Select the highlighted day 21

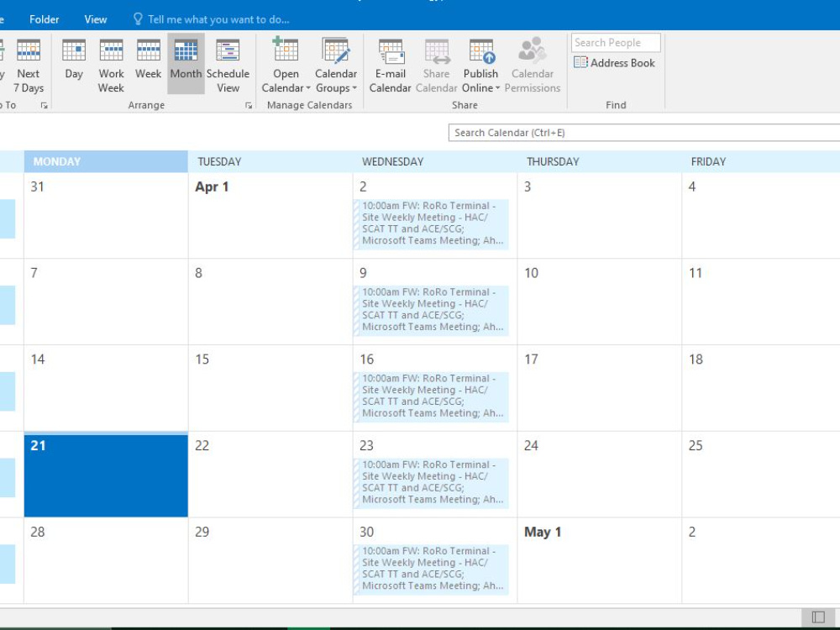tap(106, 475)
